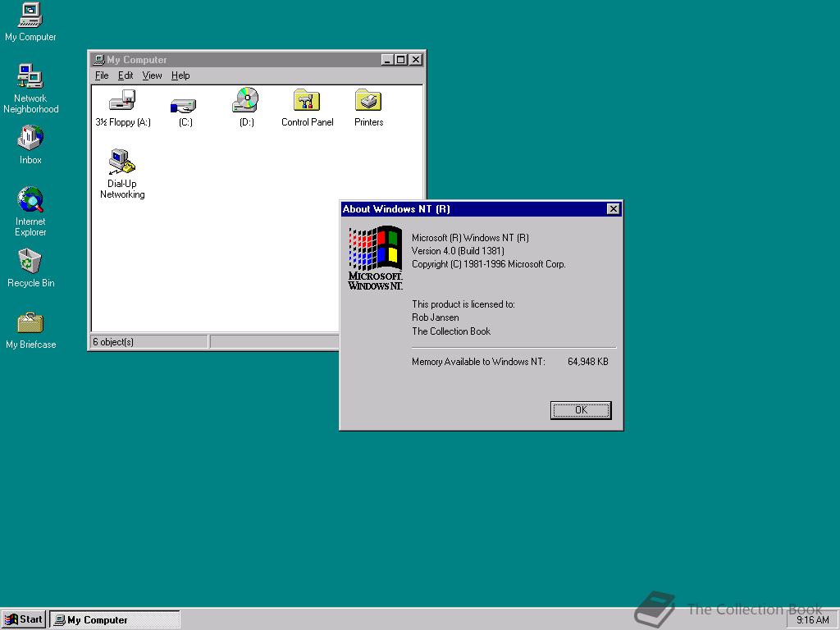The image size is (840, 630).
Task: Open the Edit menu
Action: click(125, 75)
